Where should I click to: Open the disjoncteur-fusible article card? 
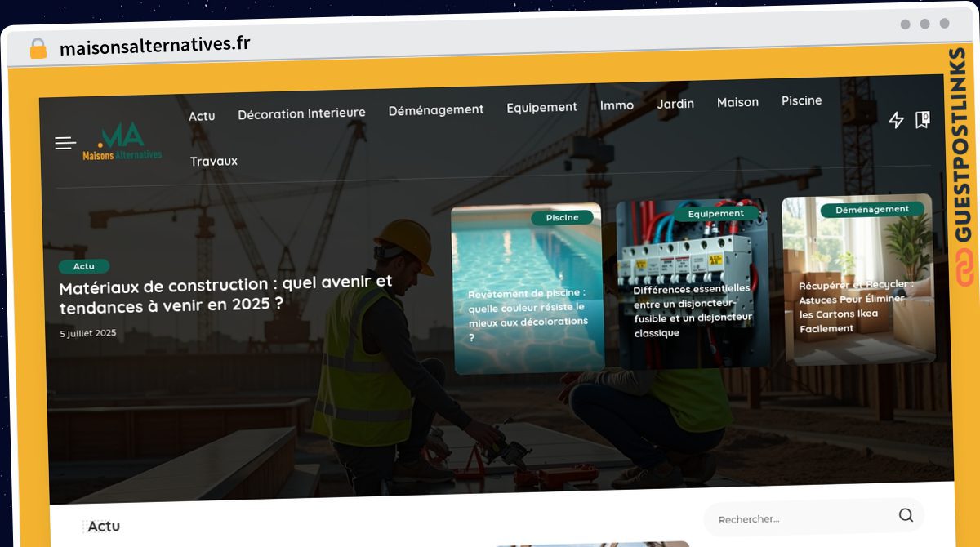coord(693,310)
